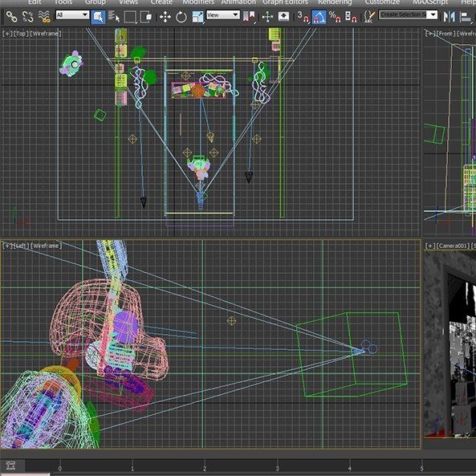Viewport: 476px width, 476px height.
Task: Click the Top viewport label
Action: click(21, 34)
